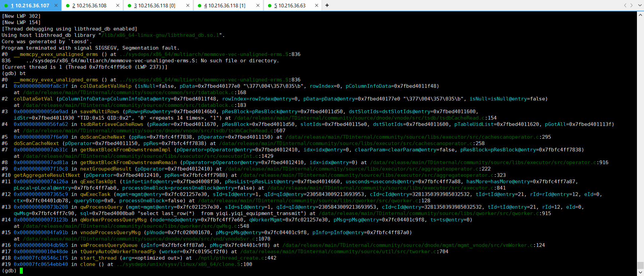Close the 10.216.36.107 tab
Screen dimensions: 644x276
coord(56,5)
